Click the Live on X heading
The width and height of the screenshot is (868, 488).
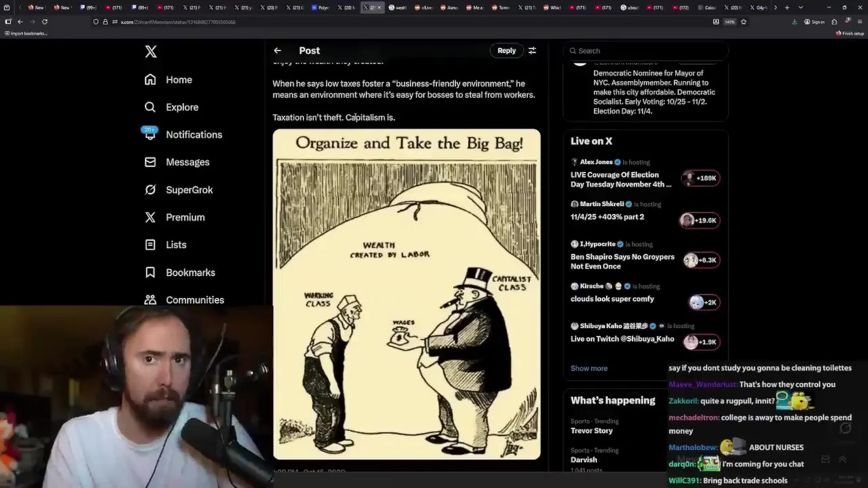pos(591,141)
